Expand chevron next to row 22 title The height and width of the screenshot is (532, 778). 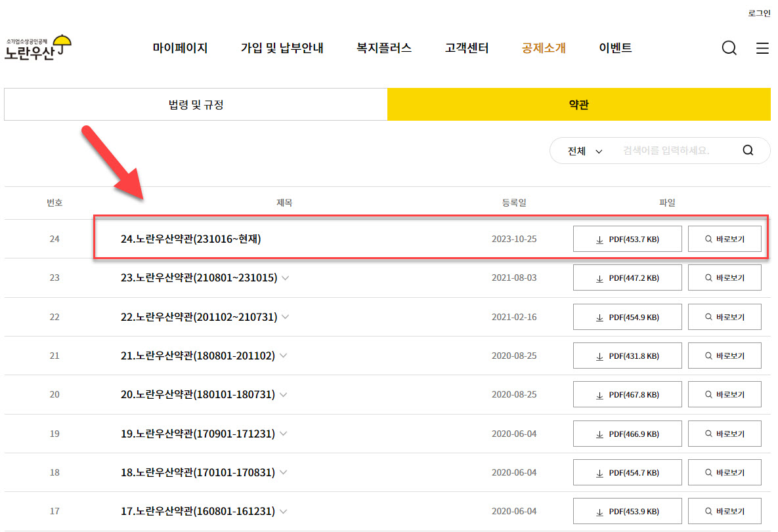coord(286,317)
